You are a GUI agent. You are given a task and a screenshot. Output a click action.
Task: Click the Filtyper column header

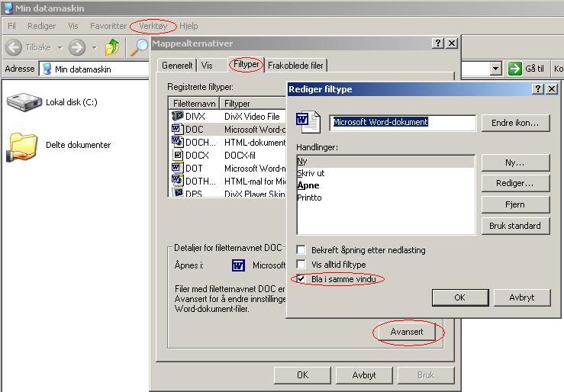point(253,104)
